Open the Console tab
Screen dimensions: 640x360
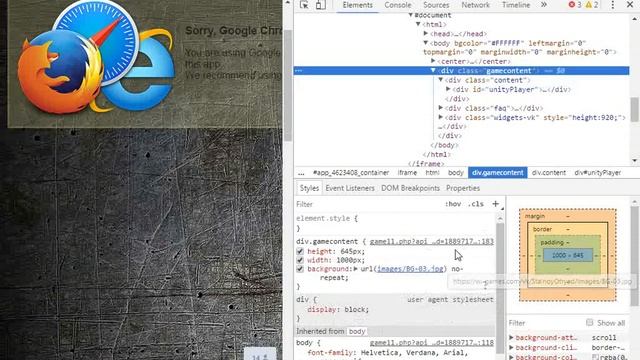(398, 5)
